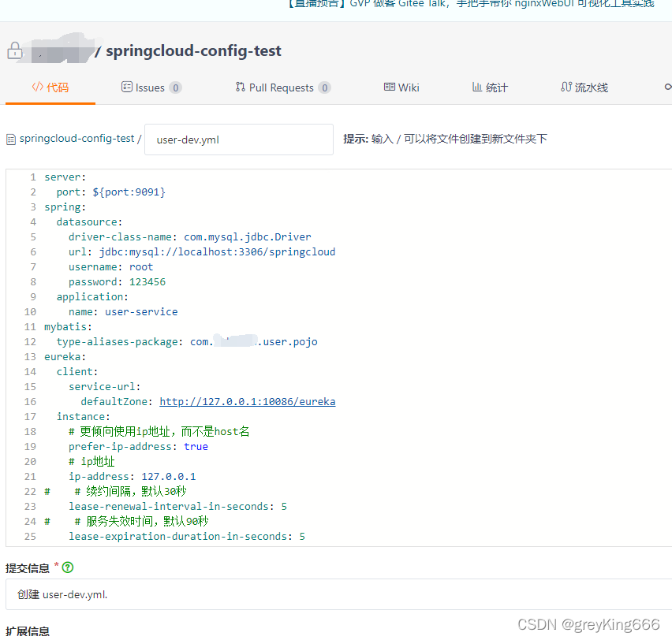The image size is (672, 640).
Task: Open the 流水线 pipeline tab
Action: tap(584, 87)
